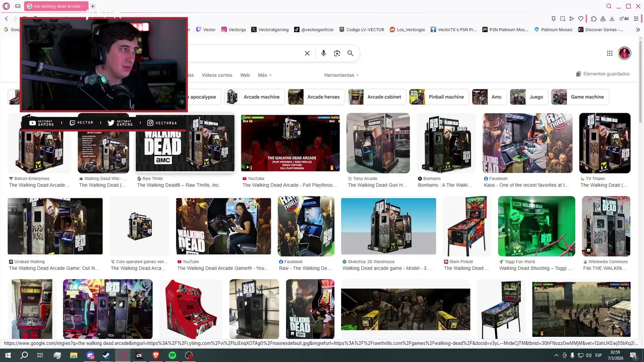644x362 pixels.
Task: Open the extensions cube icon
Action: pos(594,19)
